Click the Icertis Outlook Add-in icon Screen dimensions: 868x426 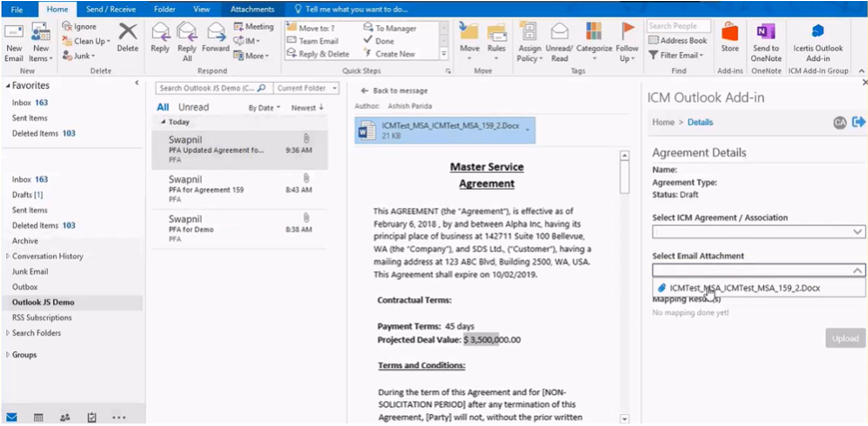[x=817, y=32]
